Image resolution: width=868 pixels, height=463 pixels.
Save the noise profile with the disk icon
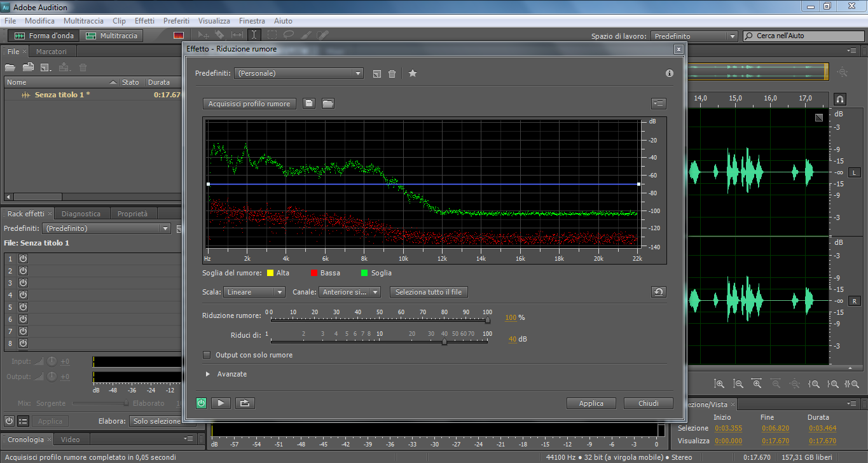(309, 104)
